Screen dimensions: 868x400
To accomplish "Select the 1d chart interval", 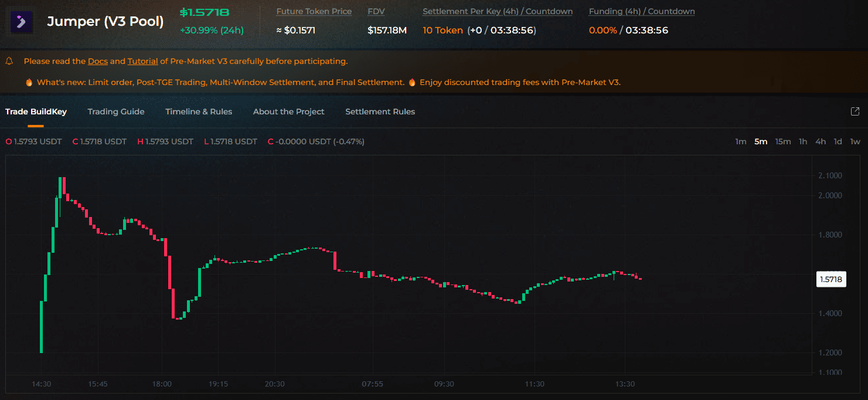I will click(x=838, y=141).
